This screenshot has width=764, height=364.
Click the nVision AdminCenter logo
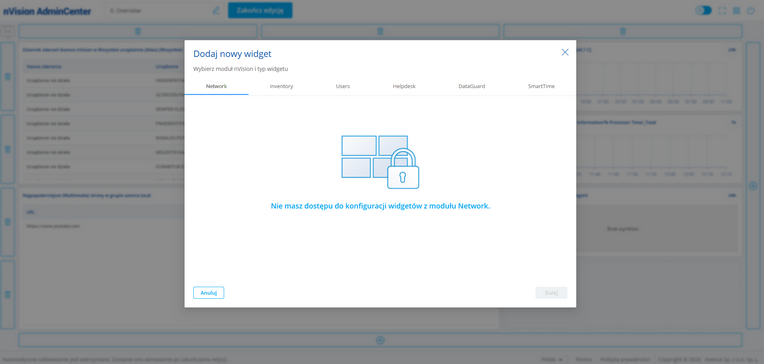click(x=47, y=11)
